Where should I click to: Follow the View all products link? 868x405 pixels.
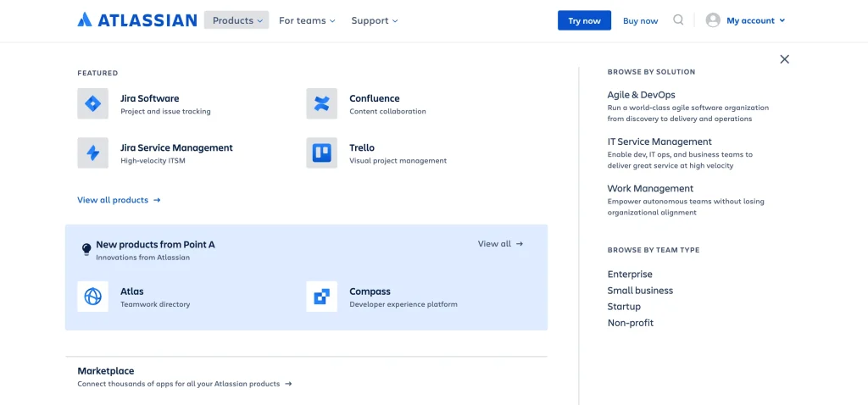[119, 200]
